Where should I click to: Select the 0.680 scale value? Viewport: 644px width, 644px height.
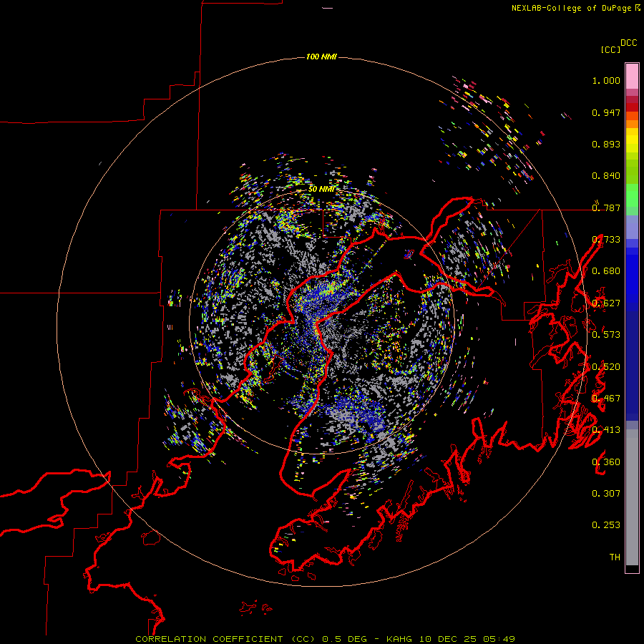(x=606, y=271)
